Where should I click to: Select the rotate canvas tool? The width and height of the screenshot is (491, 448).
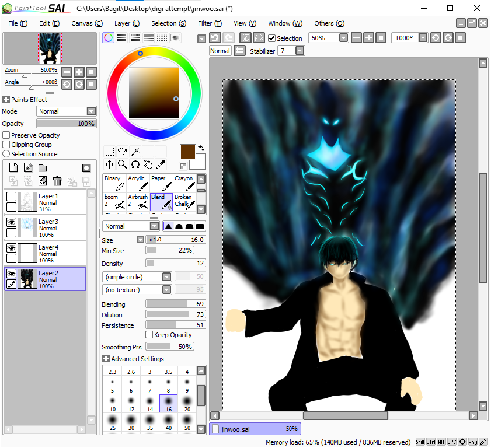pyautogui.click(x=135, y=164)
